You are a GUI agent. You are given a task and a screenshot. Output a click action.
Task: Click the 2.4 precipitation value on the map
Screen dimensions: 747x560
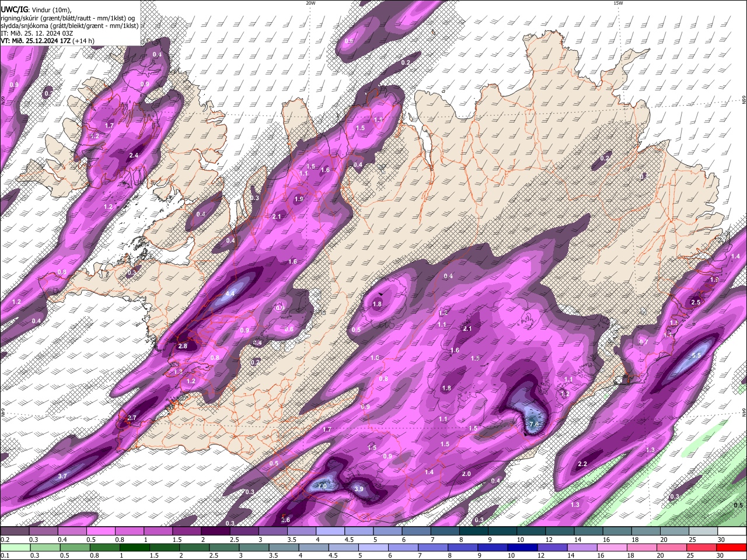134,155
